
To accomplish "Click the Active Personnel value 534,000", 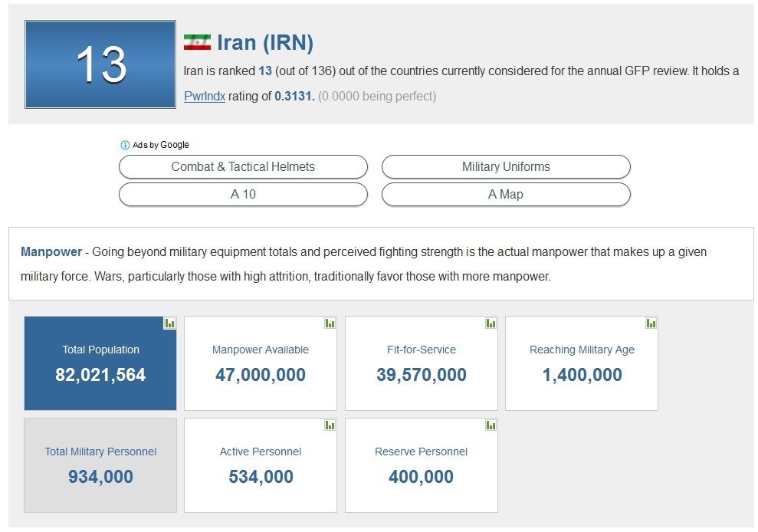I will (x=261, y=477).
